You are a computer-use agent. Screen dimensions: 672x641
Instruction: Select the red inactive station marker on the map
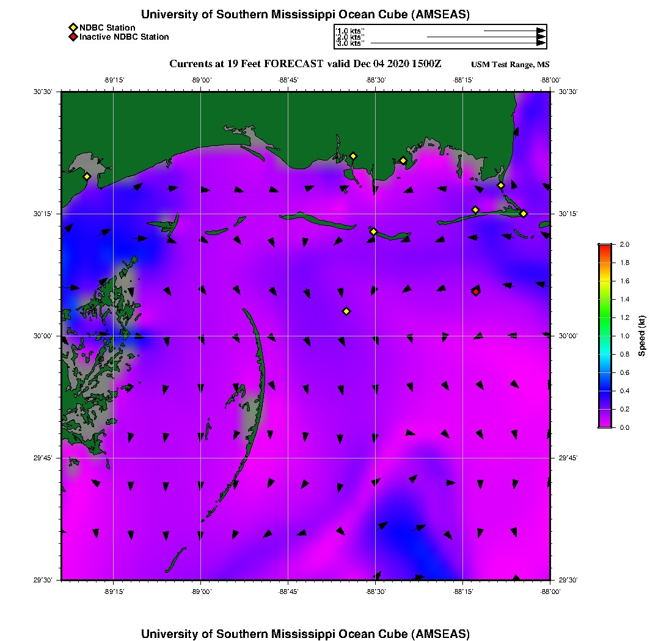[x=475, y=292]
